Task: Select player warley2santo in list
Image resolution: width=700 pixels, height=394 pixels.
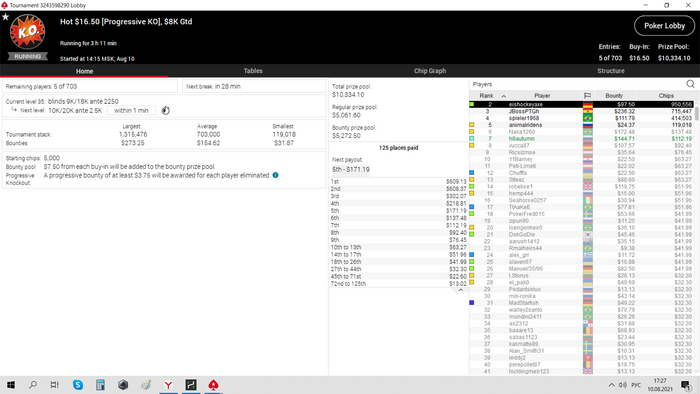Action: pyautogui.click(x=582, y=310)
